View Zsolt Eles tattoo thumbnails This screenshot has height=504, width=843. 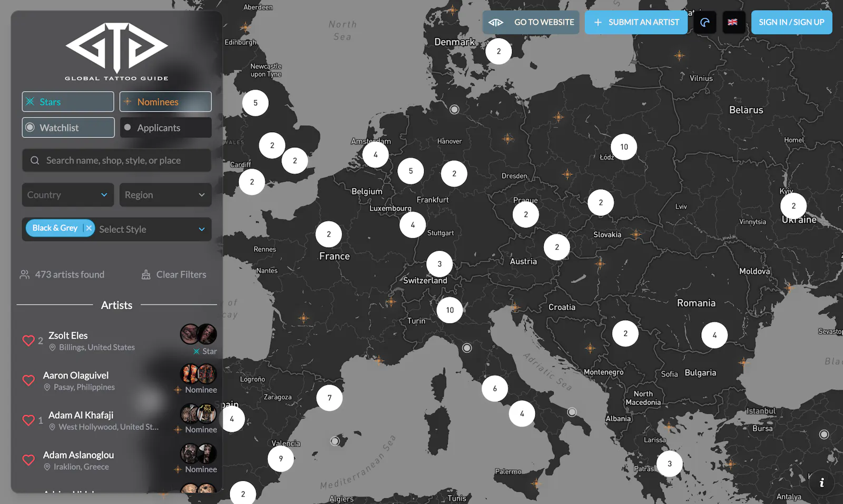click(199, 334)
